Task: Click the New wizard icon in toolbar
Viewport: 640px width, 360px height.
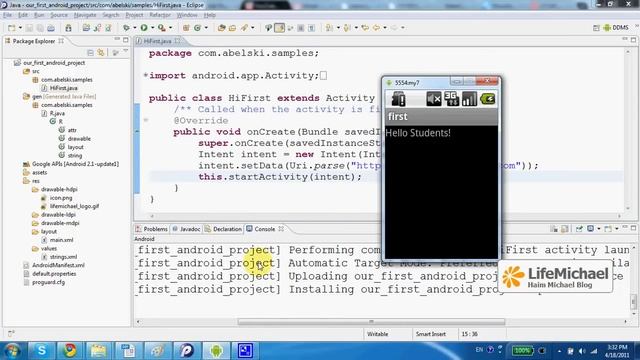Action: (x=11, y=28)
